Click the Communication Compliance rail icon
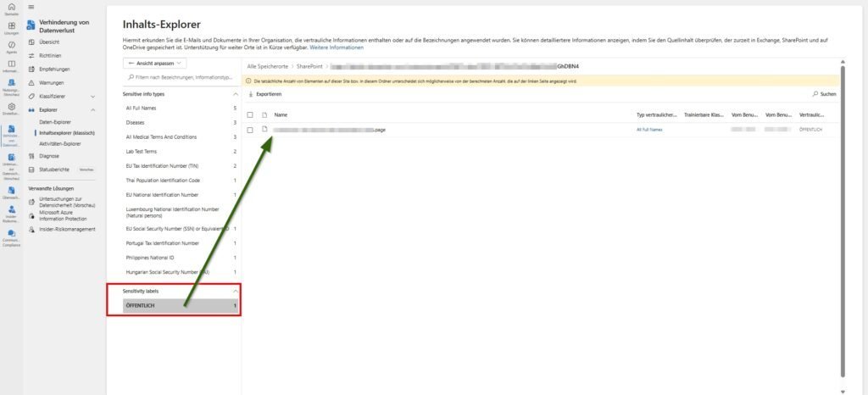Screen dimensions: 868x395 point(11,232)
